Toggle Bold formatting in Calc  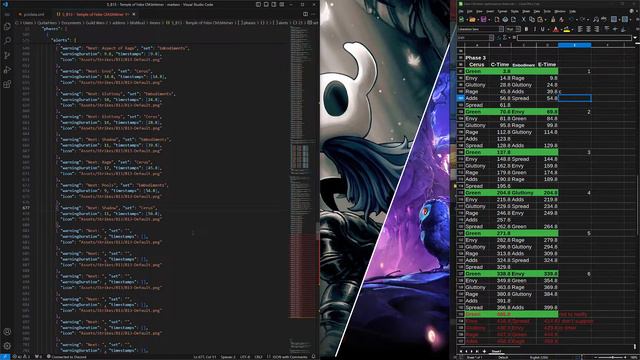click(527, 29)
